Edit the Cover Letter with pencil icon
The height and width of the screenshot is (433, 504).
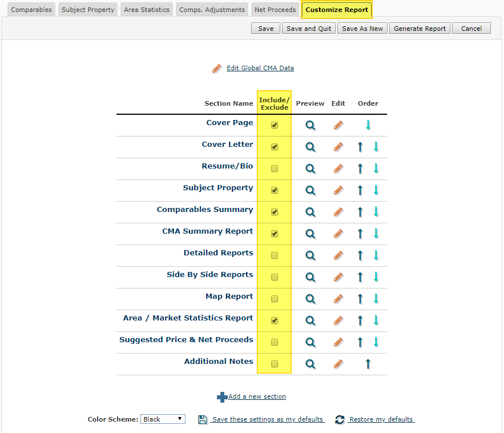(x=338, y=147)
